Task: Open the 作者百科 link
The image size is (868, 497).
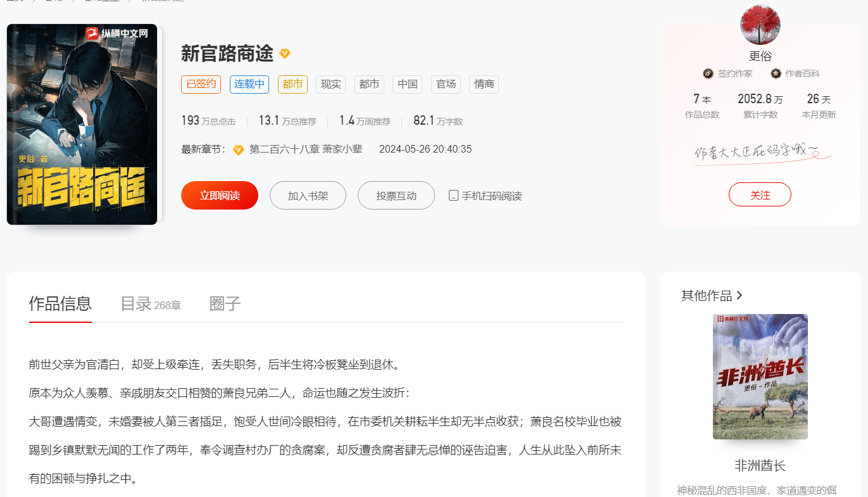Action: click(x=803, y=73)
